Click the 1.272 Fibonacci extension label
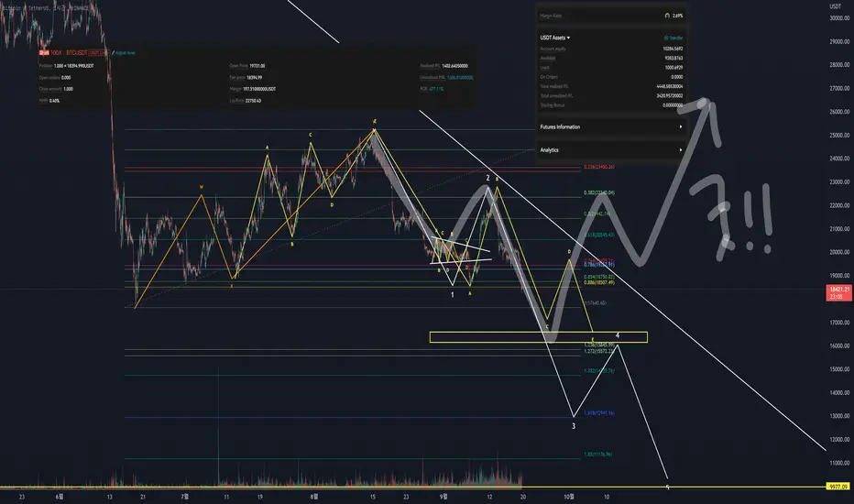This screenshot has width=854, height=504. 599,352
